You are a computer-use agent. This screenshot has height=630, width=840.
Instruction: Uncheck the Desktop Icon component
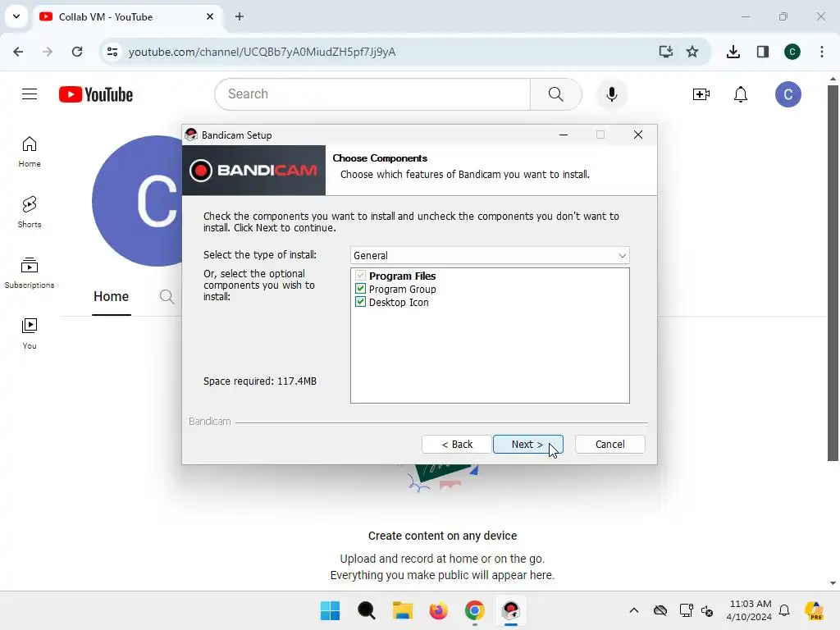coord(361,302)
